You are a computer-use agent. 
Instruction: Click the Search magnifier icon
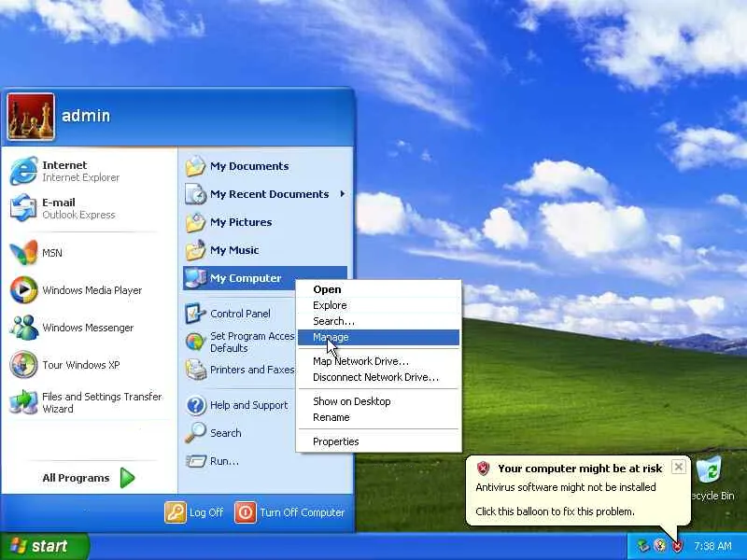click(195, 432)
